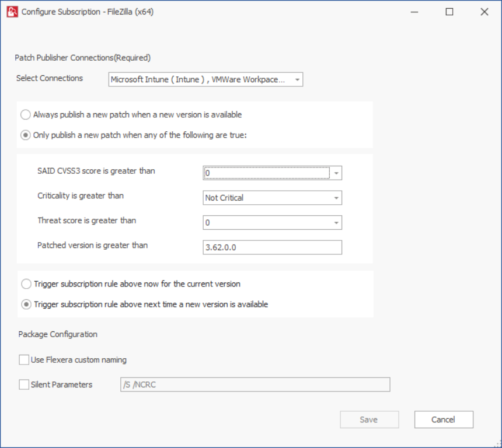Tick the Silent Parameters checkbox
The height and width of the screenshot is (448, 502).
(x=24, y=384)
